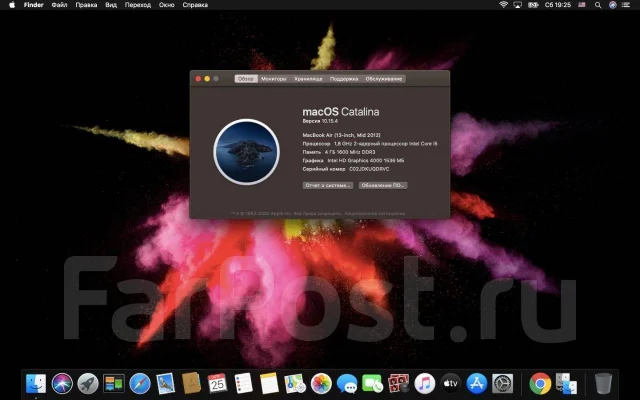The width and height of the screenshot is (640, 400).
Task: Launch Siri from the Dock
Action: 62,384
